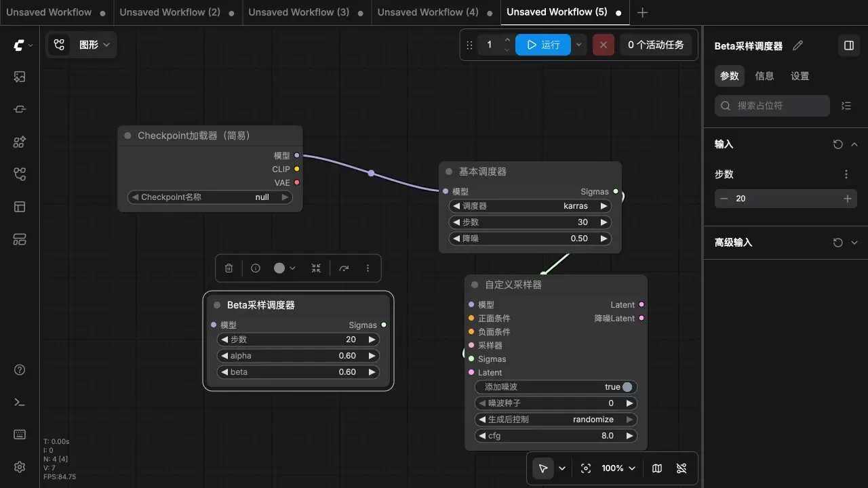The width and height of the screenshot is (868, 488).
Task: Click the 步数 20 value field in panel
Action: tap(785, 199)
